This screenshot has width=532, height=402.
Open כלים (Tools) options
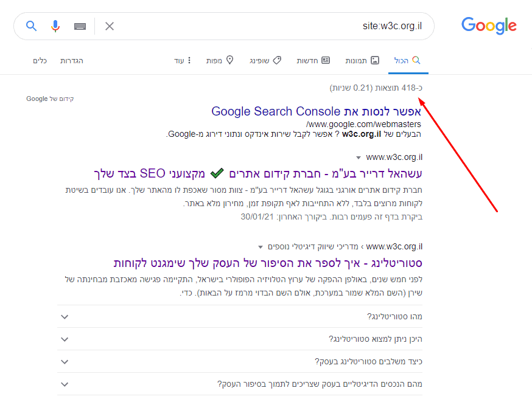40,61
